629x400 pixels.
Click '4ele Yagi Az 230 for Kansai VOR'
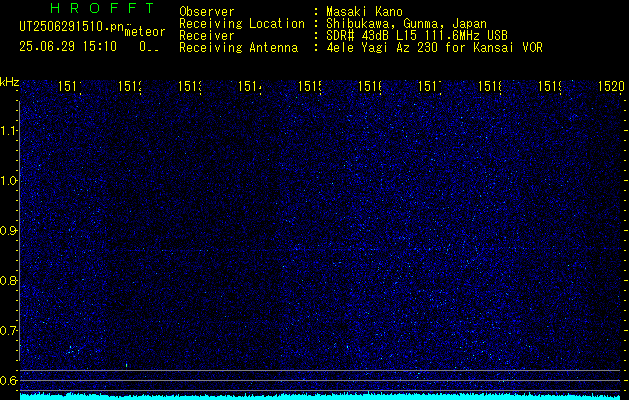[434, 48]
